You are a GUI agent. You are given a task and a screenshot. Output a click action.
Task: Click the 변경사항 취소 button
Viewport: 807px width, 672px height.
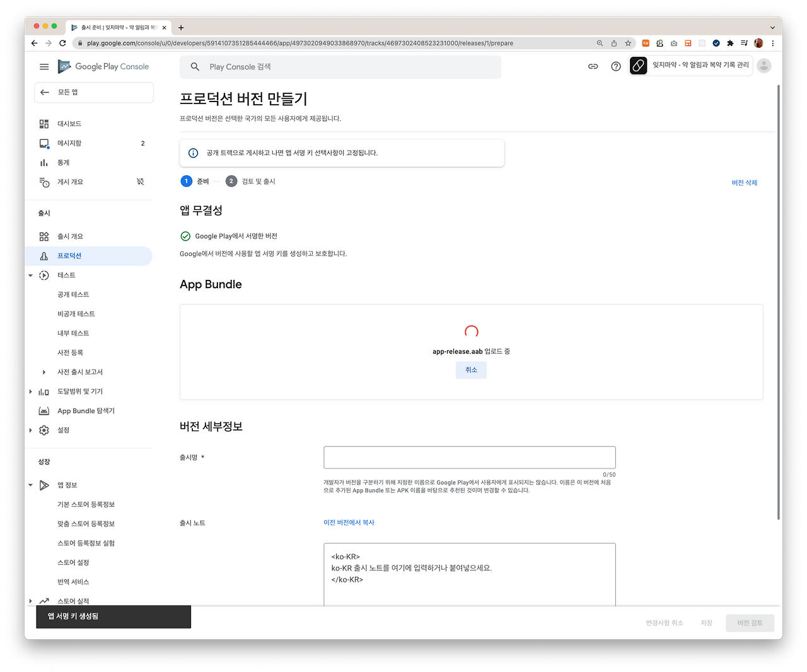(665, 623)
